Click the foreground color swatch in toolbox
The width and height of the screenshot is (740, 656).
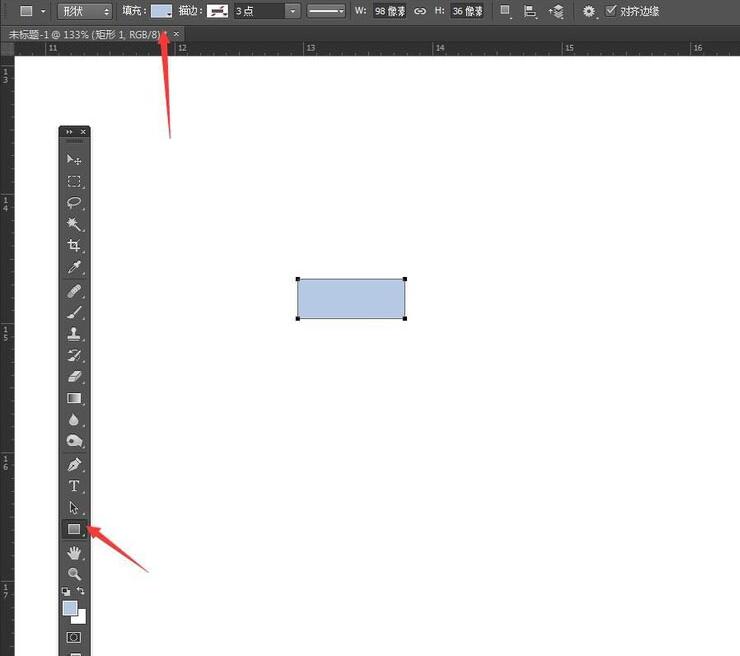pyautogui.click(x=70, y=608)
